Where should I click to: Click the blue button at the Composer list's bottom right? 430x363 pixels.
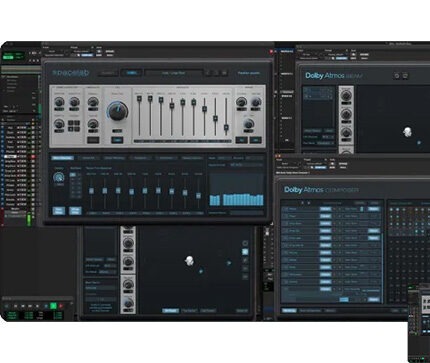coord(374,299)
